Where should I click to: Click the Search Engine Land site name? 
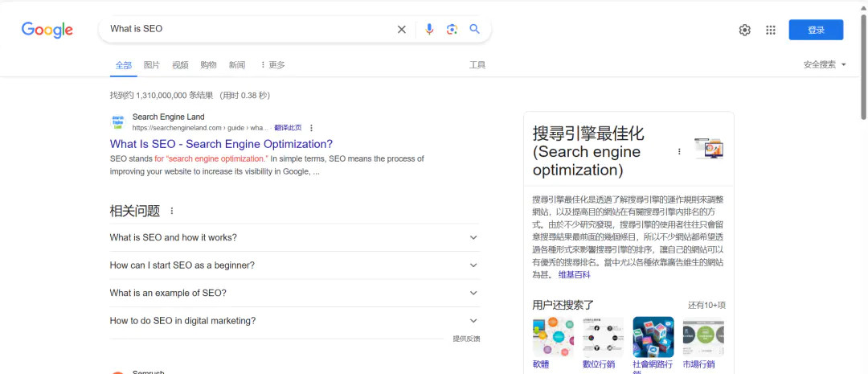click(x=168, y=117)
